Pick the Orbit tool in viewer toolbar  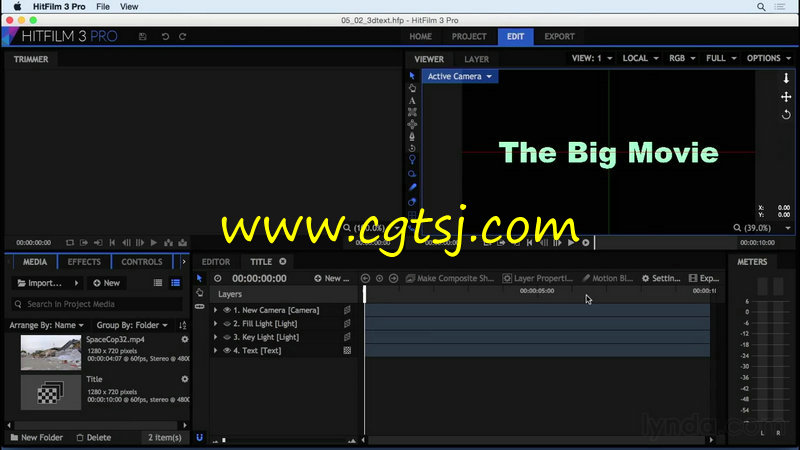412,148
